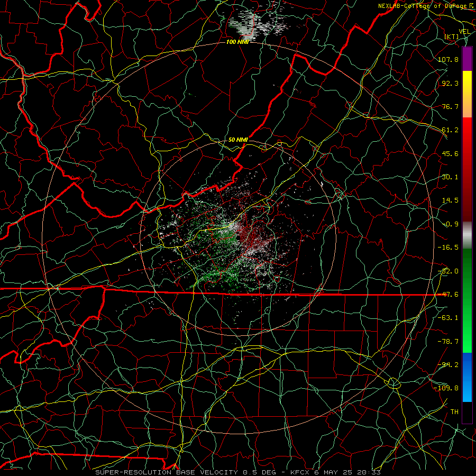Select the 92.3 scale value
Screen dimensions: 476x476
click(x=450, y=83)
